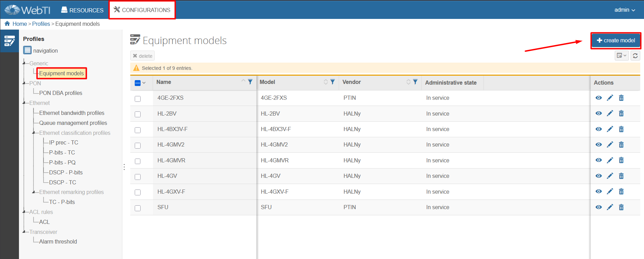This screenshot has height=259, width=644.
Task: Edit the HL-2BV model with pencil icon
Action: coord(610,114)
